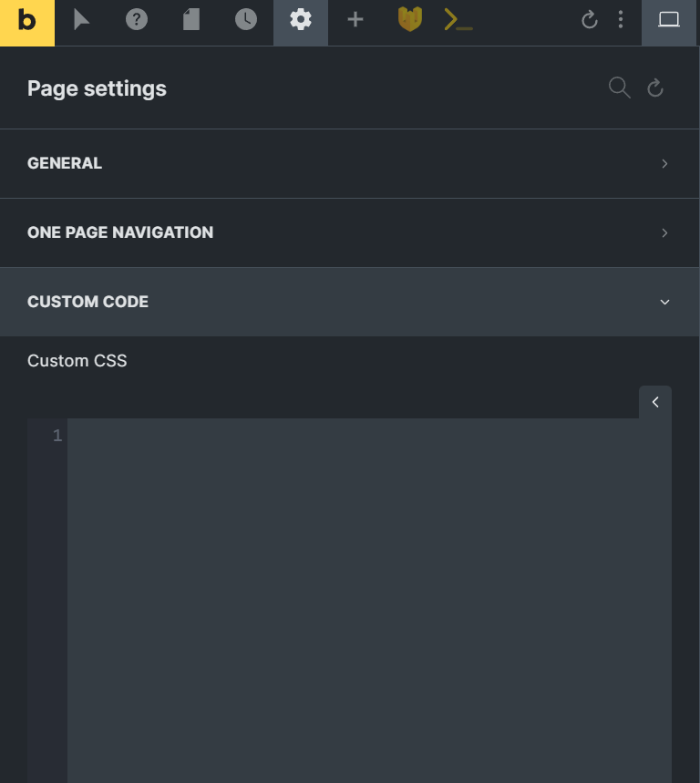Click the search icon beside Page settings
The image size is (700, 783).
620,88
